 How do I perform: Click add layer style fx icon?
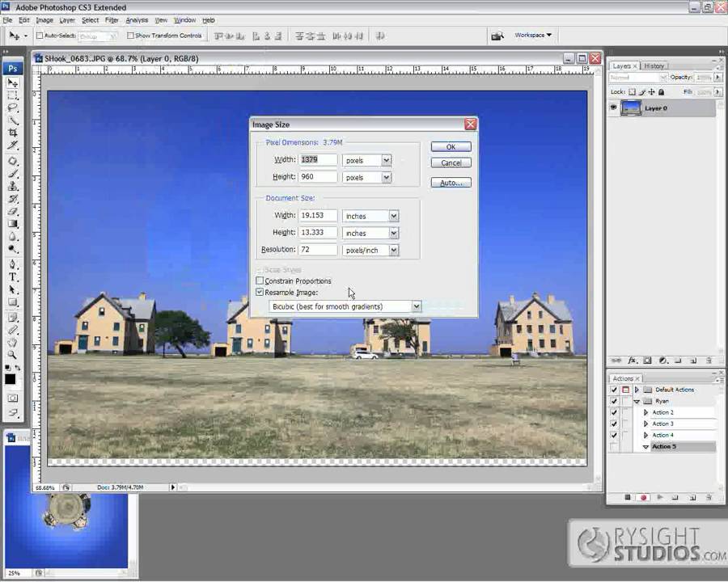pyautogui.click(x=632, y=361)
